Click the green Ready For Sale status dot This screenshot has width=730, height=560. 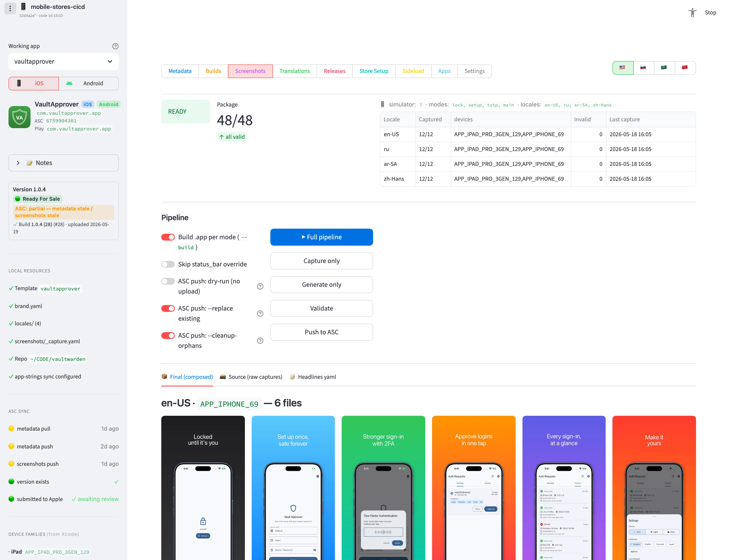pyautogui.click(x=18, y=199)
